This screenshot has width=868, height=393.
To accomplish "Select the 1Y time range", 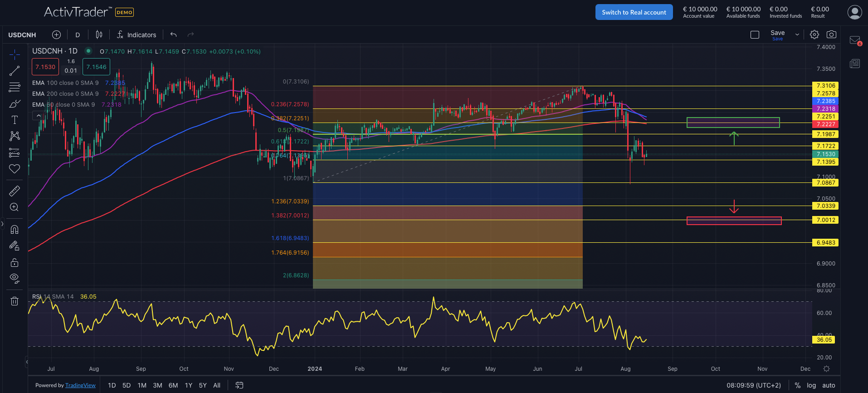I will 189,385.
